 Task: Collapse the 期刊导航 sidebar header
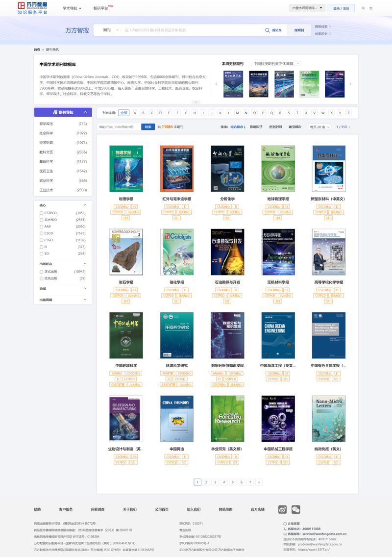pyautogui.click(x=63, y=112)
